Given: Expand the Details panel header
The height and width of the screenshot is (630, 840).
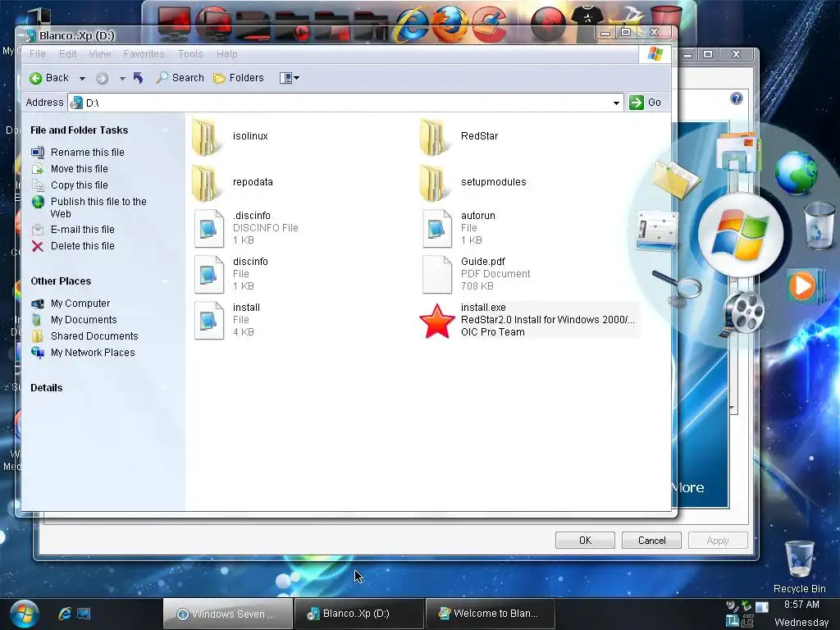Looking at the screenshot, I should pyautogui.click(x=46, y=388).
